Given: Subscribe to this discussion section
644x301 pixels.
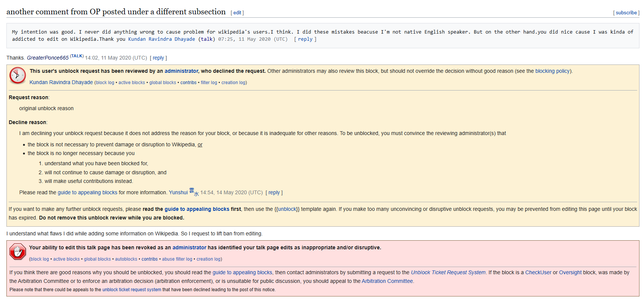Looking at the screenshot, I should pos(626,13).
